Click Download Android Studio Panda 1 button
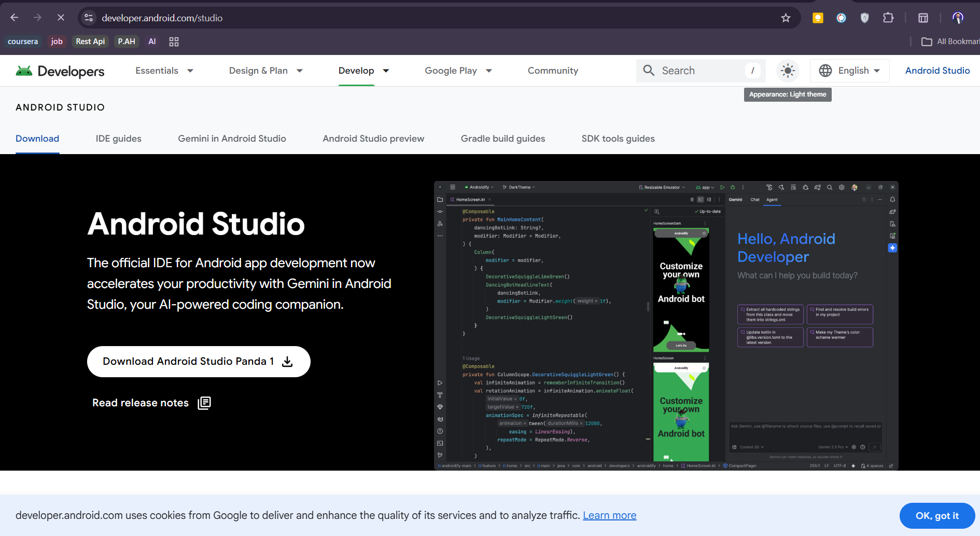The image size is (980, 536). 198,362
